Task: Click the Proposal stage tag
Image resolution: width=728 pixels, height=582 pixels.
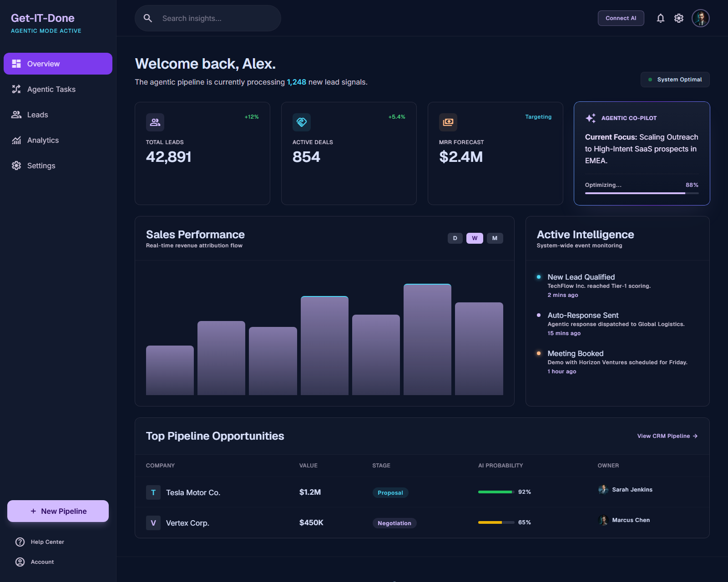Action: (x=390, y=492)
